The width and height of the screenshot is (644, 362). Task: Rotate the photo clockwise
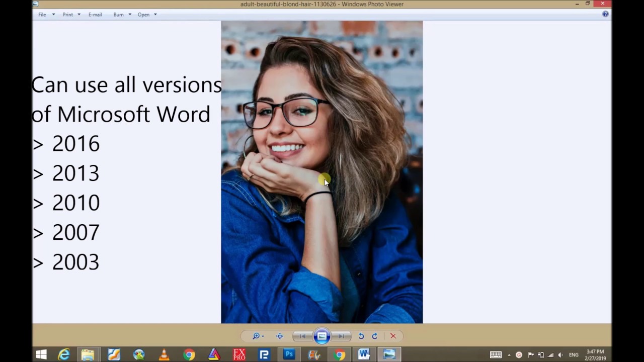375,336
